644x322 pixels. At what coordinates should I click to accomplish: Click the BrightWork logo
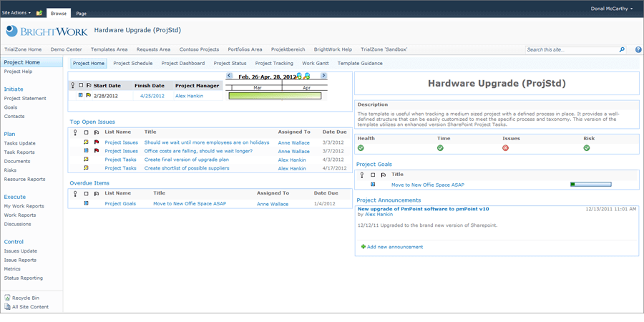(47, 31)
